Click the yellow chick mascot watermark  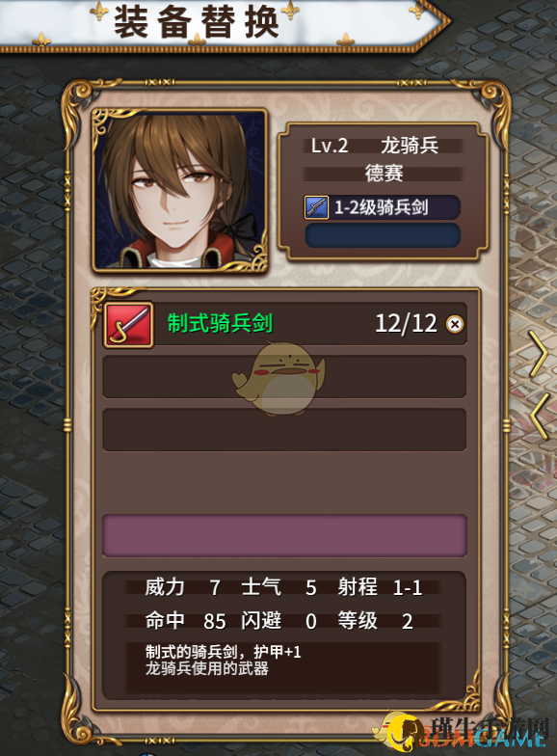278,378
